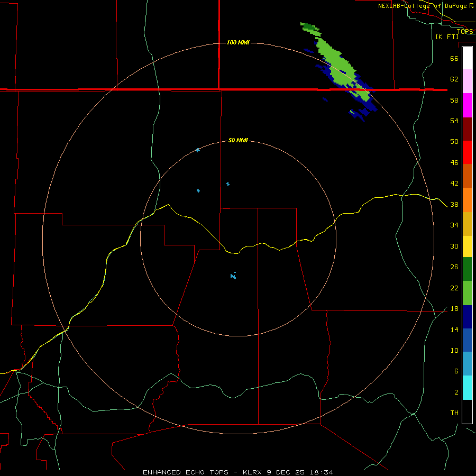Click the '26' legend number
The height and width of the screenshot is (476, 476).
(x=454, y=267)
